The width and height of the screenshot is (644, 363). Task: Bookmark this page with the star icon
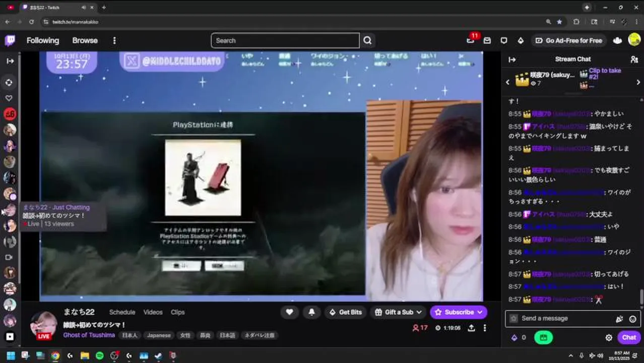(559, 22)
